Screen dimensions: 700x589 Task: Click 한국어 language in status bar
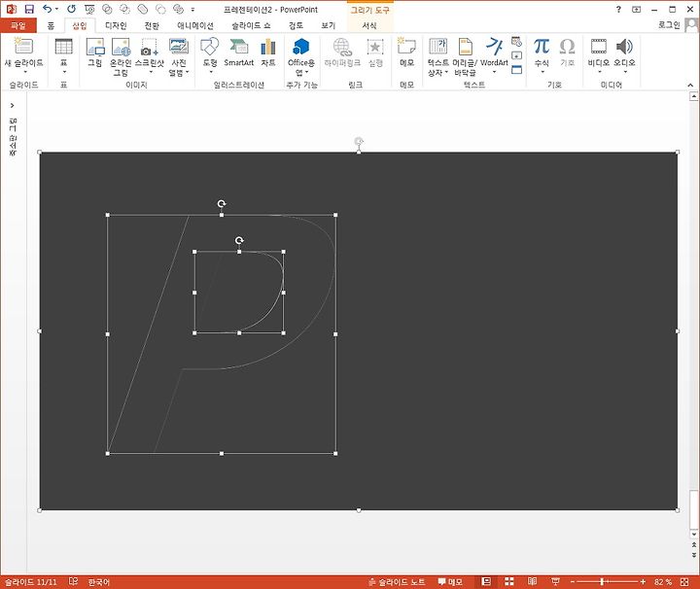98,582
